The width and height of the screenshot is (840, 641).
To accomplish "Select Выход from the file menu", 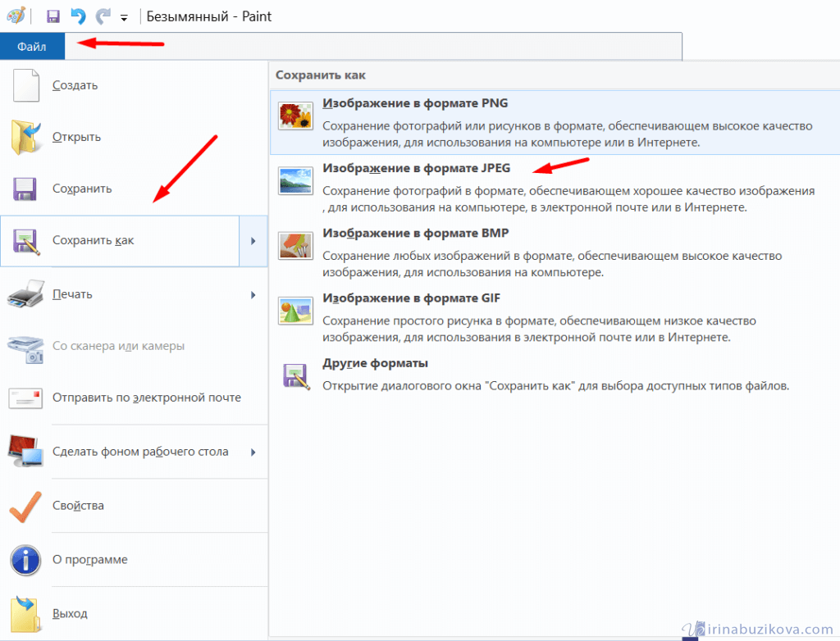I will point(70,613).
